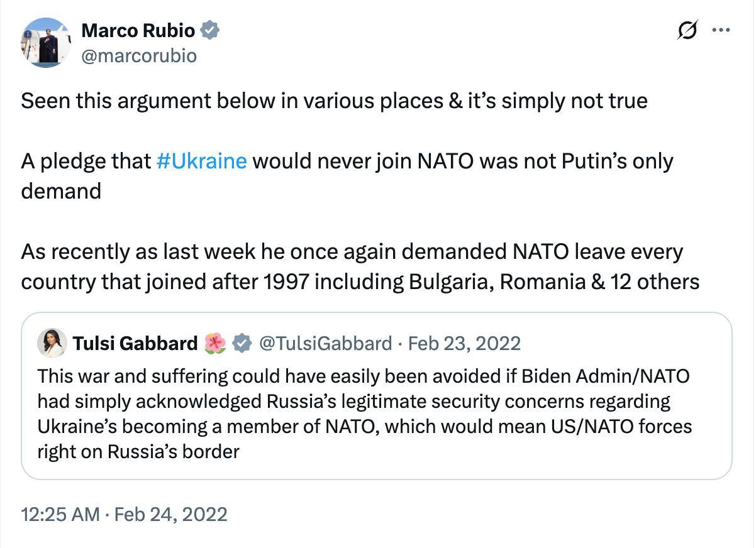The image size is (756, 548).
Task: Open the @marcorubio handle link
Action: pyautogui.click(x=139, y=56)
